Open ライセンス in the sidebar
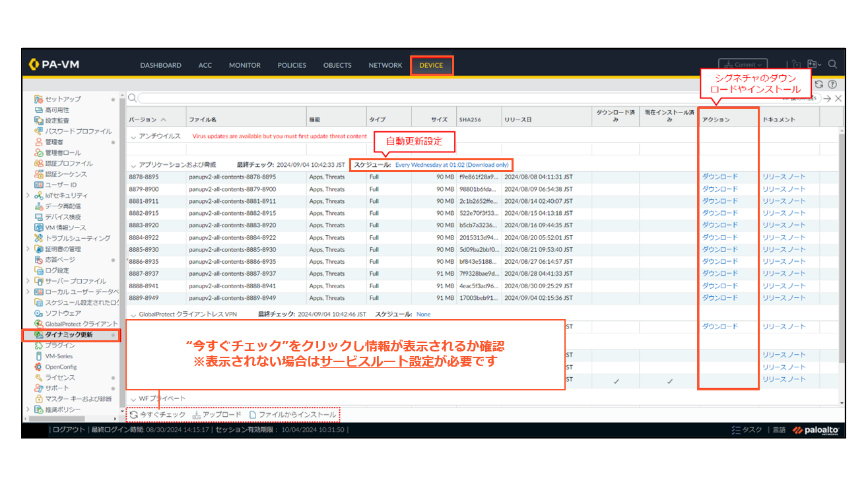The height and width of the screenshot is (486, 868). point(59,378)
